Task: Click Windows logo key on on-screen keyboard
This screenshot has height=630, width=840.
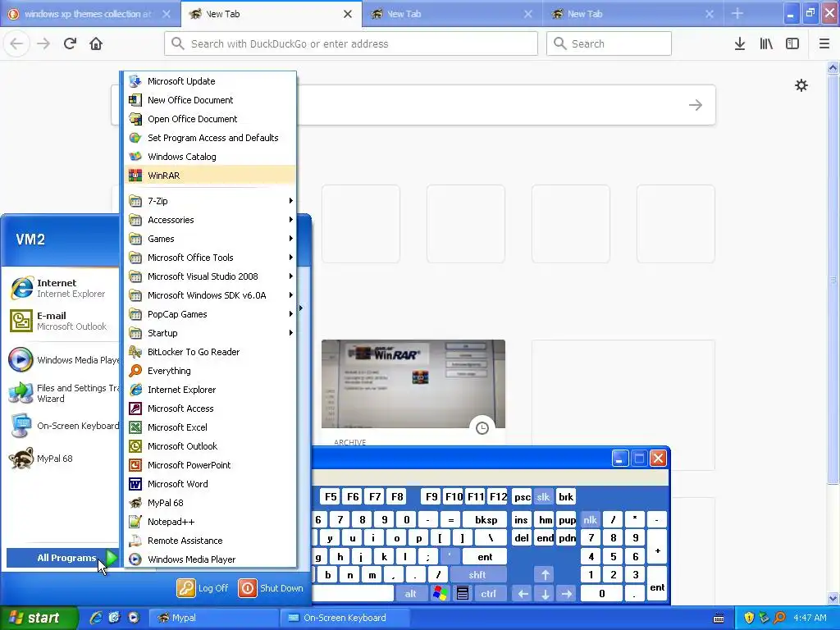Action: point(441,594)
